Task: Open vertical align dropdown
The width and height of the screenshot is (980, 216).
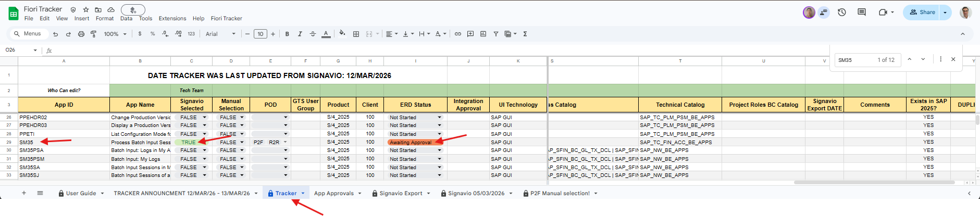Action: (x=408, y=34)
